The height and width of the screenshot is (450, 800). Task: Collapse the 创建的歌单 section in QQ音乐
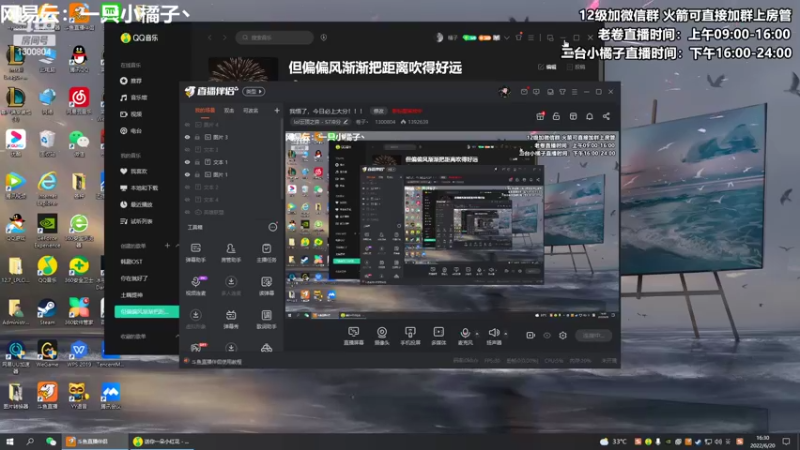pos(177,246)
